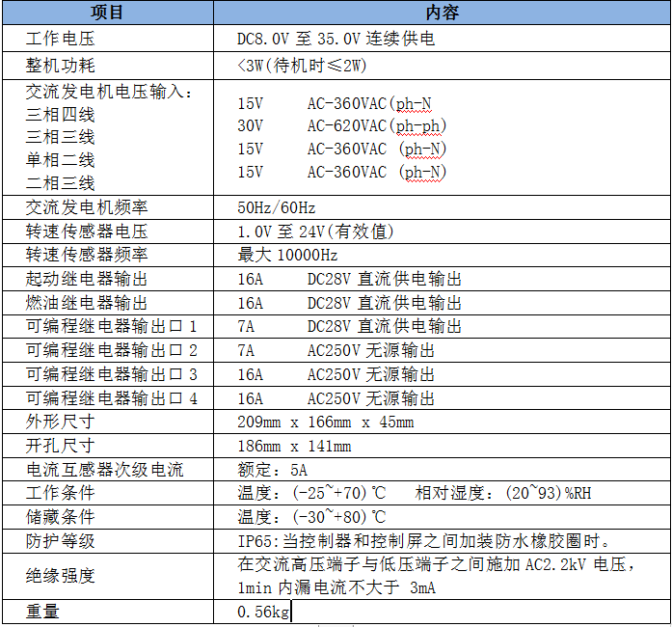672x627 pixels.
Task: Select the 209mm x 166mm x 45mm value
Action: pyautogui.click(x=326, y=422)
